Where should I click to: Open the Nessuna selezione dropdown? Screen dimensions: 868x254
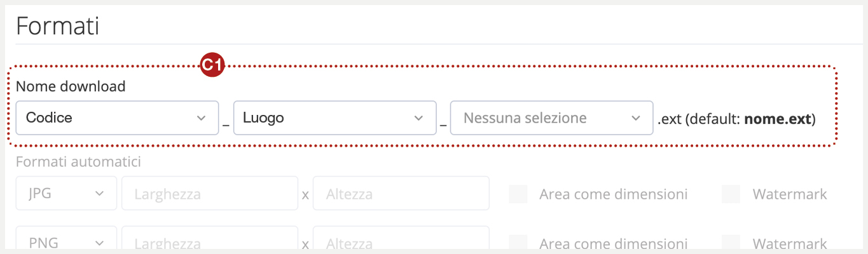coord(542,118)
